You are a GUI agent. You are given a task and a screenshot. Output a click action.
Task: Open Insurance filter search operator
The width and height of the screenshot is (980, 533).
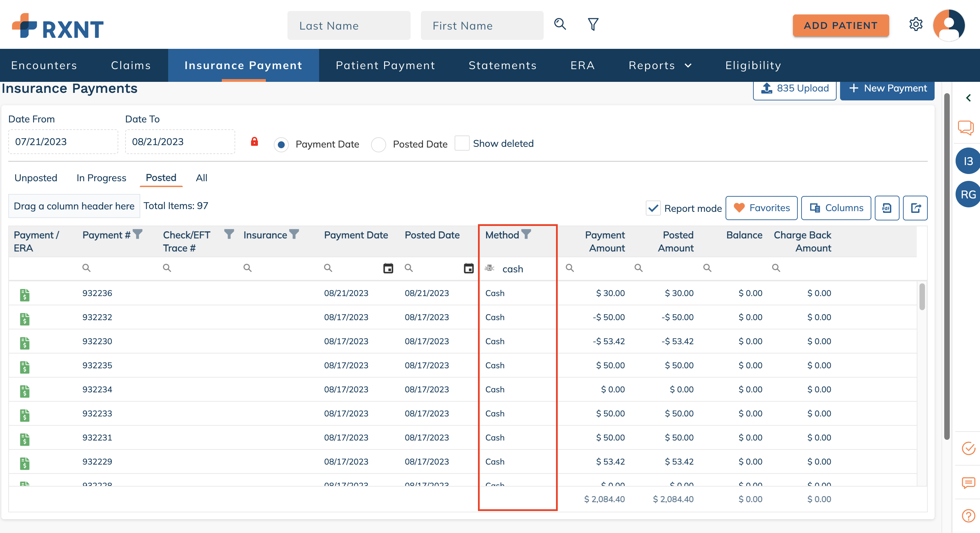point(247,268)
